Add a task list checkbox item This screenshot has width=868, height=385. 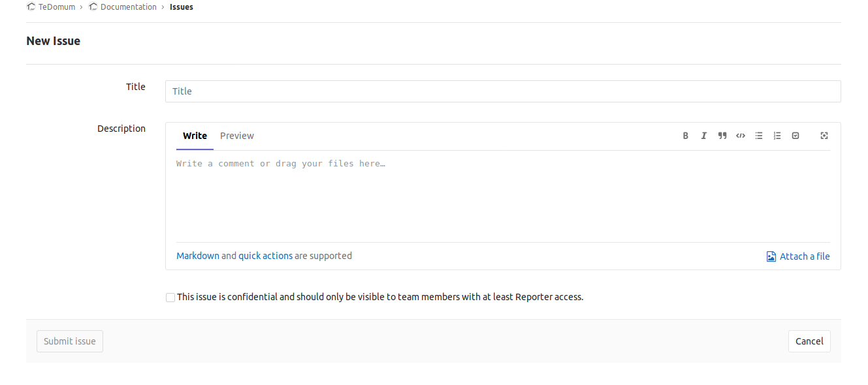pyautogui.click(x=796, y=136)
